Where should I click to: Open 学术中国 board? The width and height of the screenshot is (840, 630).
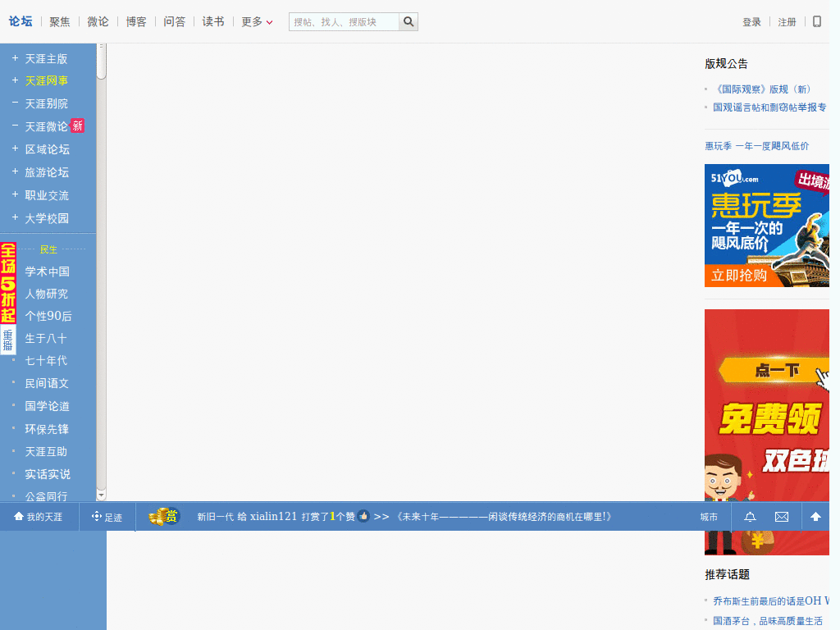click(47, 272)
